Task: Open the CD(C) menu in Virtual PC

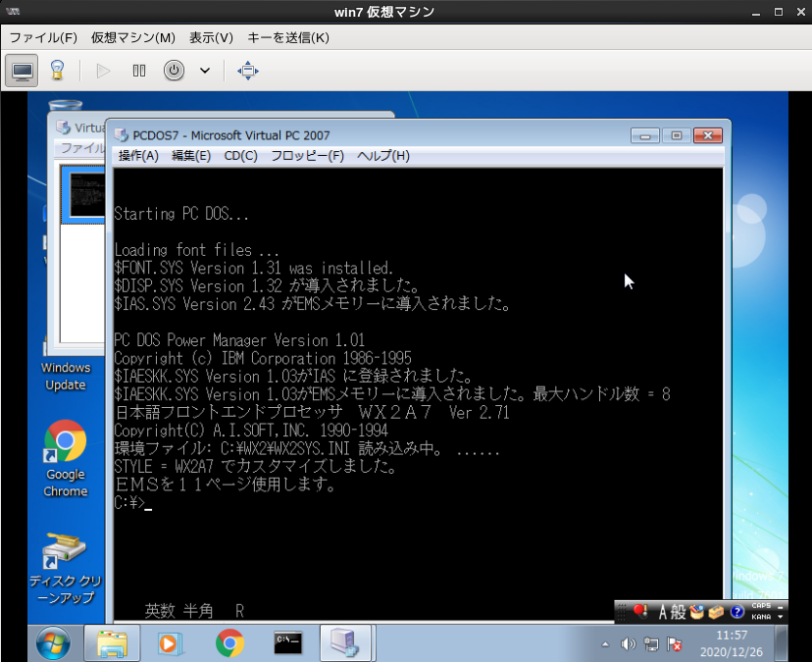Action: [x=241, y=156]
